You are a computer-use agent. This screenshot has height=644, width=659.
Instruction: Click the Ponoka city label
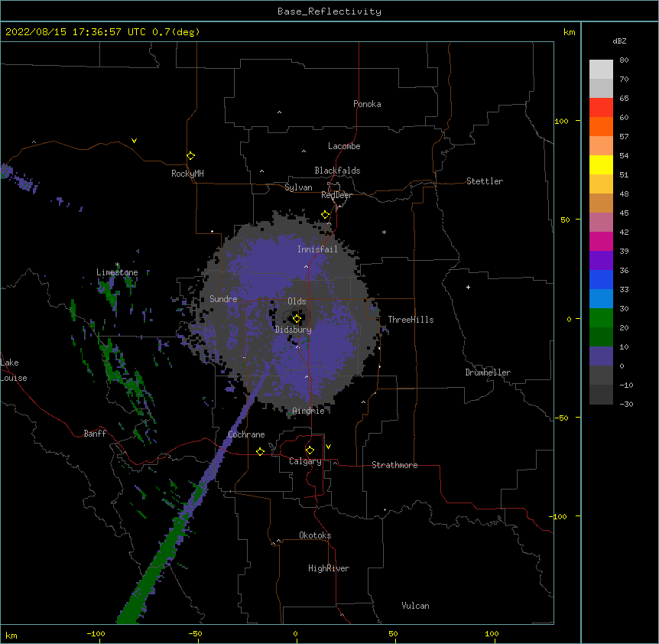367,104
